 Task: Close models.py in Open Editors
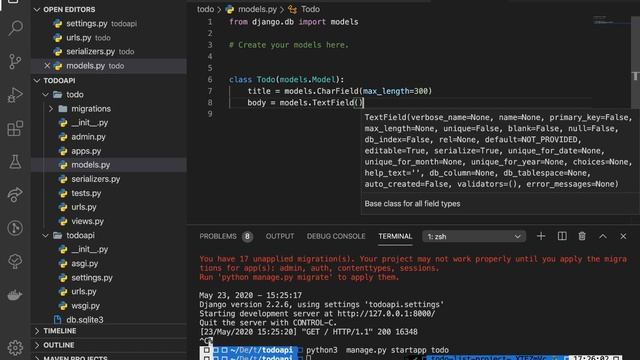[47, 66]
